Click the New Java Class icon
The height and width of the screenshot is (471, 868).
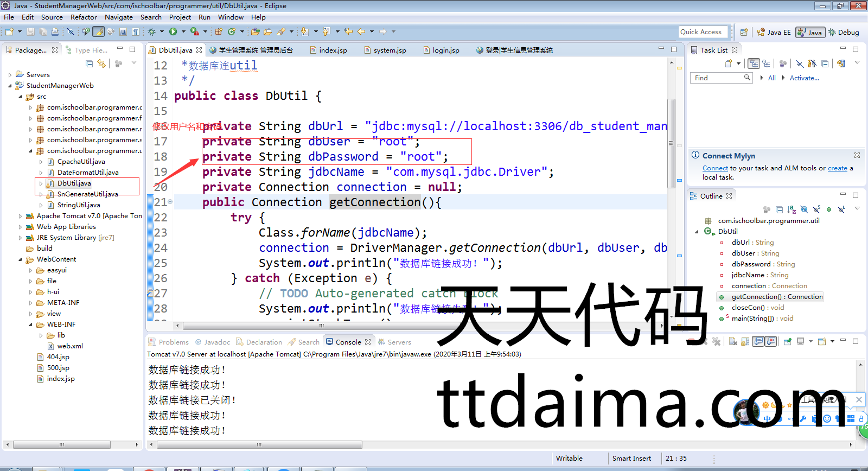click(x=232, y=32)
